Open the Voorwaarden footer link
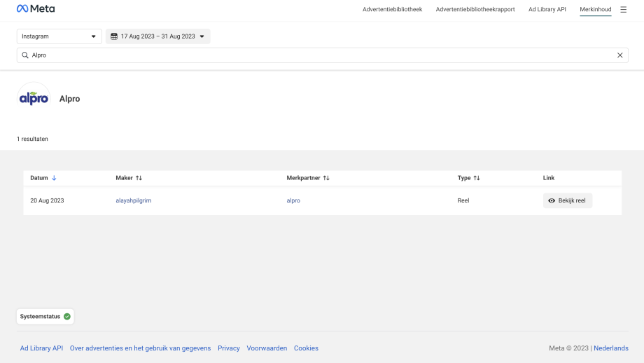The width and height of the screenshot is (644, 363). coord(267,348)
